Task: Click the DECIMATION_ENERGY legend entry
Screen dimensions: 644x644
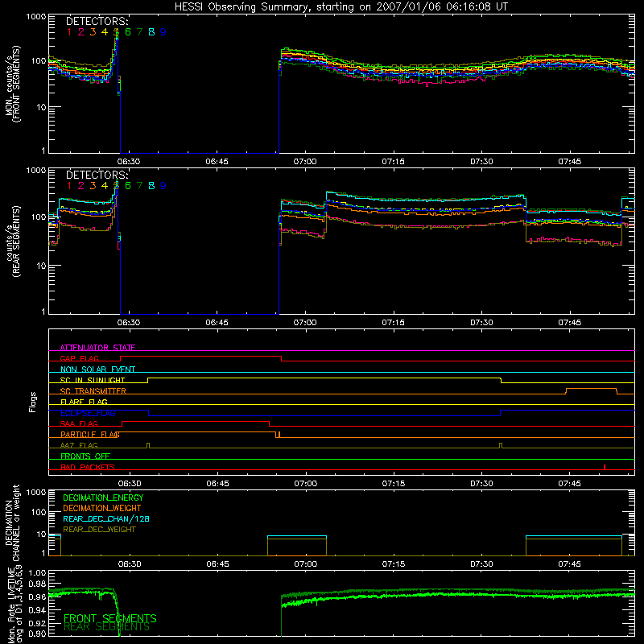Action: [x=103, y=497]
